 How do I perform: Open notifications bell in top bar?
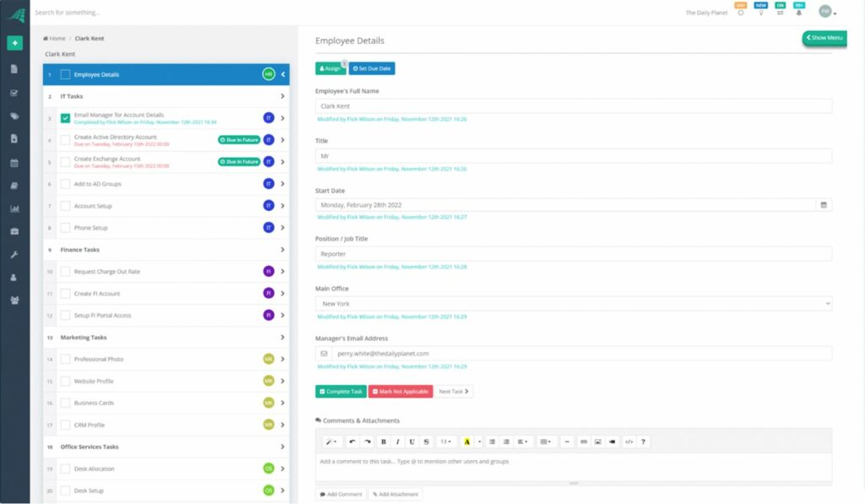pos(798,13)
